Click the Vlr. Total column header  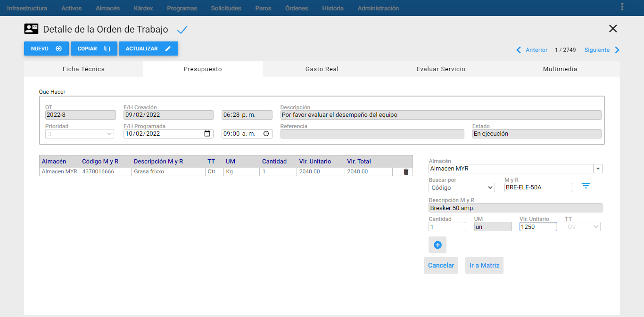359,162
